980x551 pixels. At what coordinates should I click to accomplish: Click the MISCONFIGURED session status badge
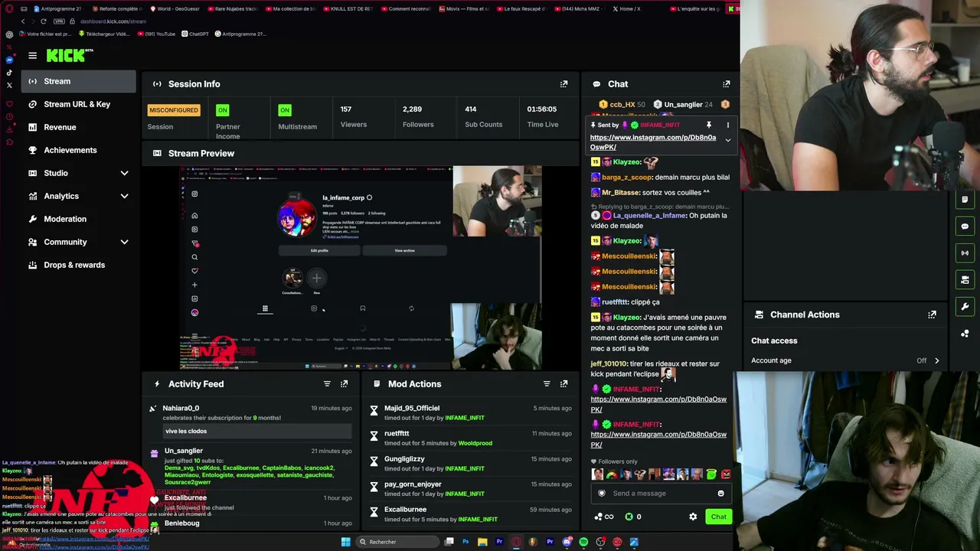click(x=174, y=110)
